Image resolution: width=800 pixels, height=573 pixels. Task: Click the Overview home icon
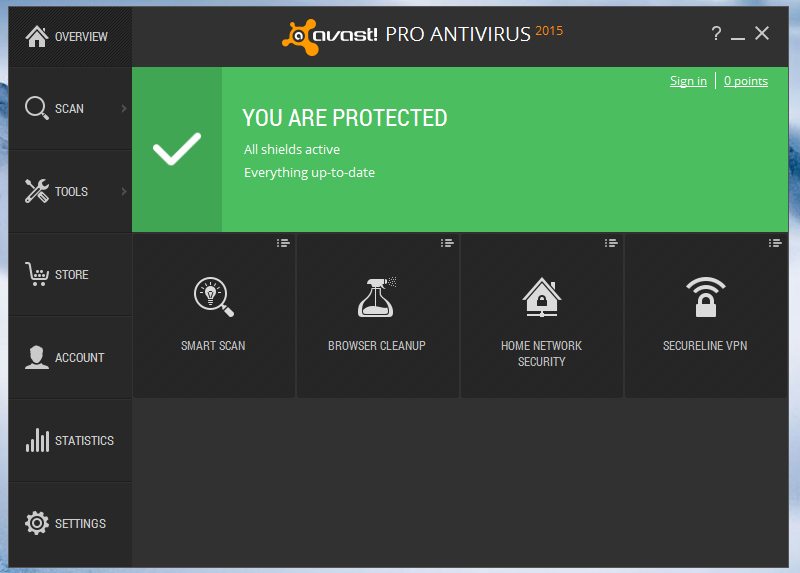37,36
